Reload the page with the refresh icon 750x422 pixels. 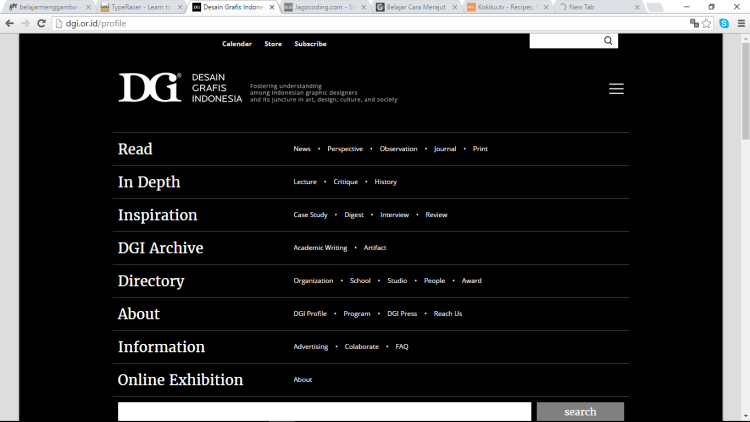click(42, 23)
